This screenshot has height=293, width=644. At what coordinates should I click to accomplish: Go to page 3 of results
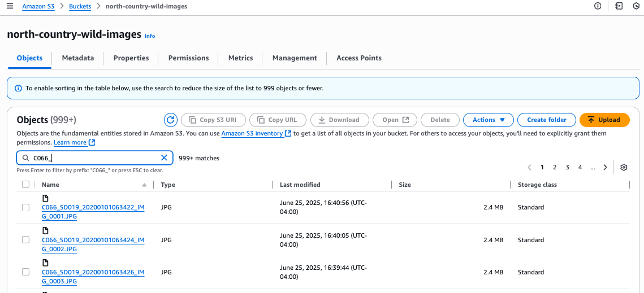click(x=567, y=167)
